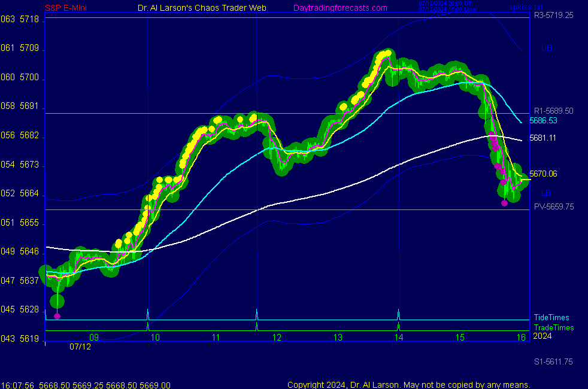Click the TradeTimes spike near 10:00

147,326
